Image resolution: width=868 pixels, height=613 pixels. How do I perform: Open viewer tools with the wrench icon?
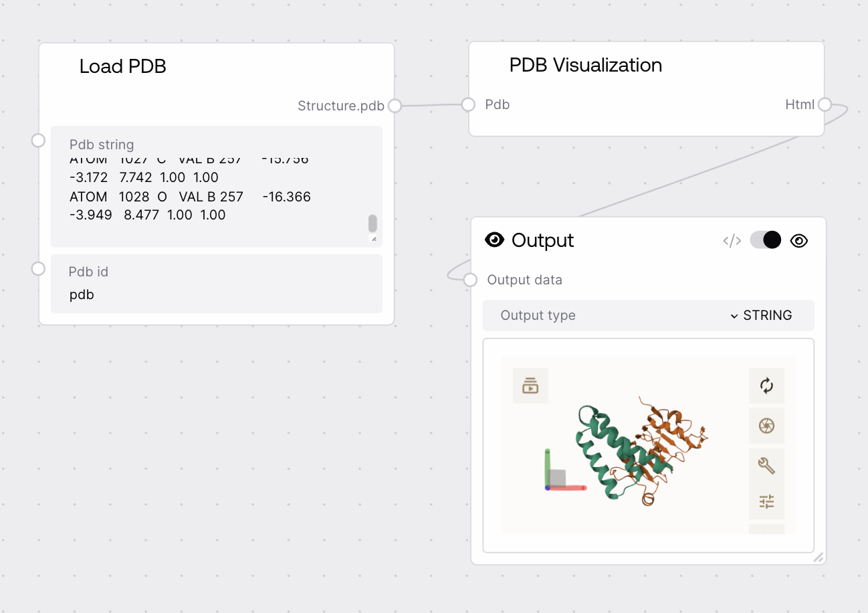coord(766,464)
